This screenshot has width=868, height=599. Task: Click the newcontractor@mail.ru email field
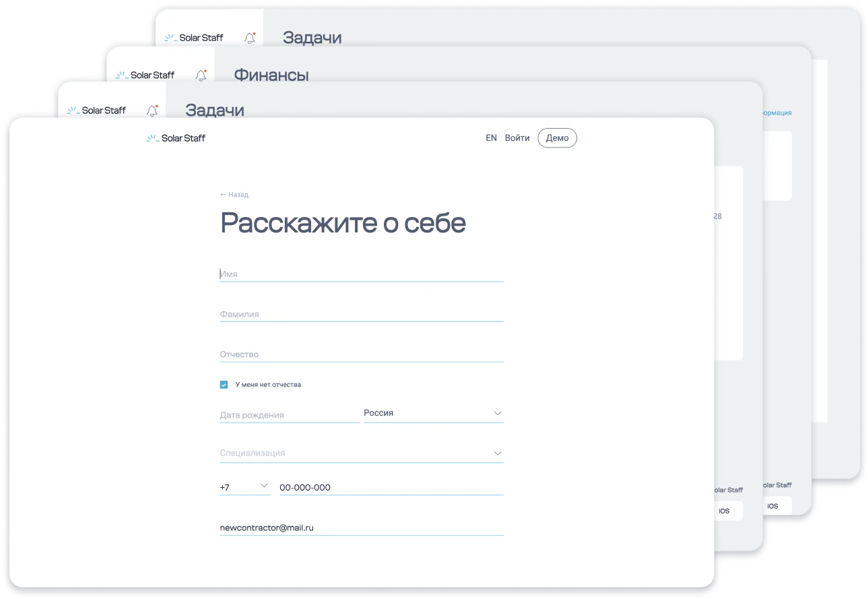pyautogui.click(x=361, y=528)
